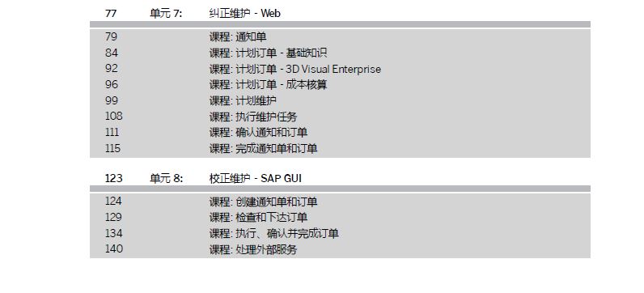Viewport: 644px width, 293px height.
Task: Select 课程: 计划订单 - 基础知识
Action: (268, 53)
